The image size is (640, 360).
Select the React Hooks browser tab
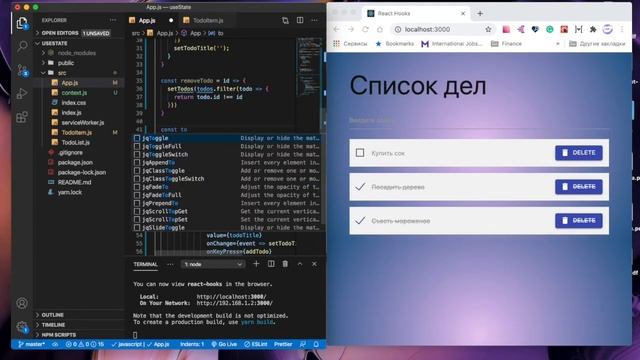[416, 13]
